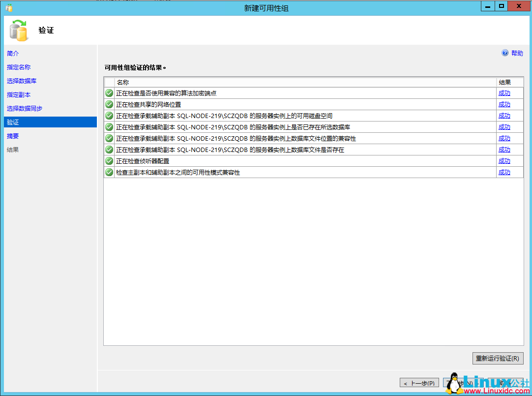This screenshot has width=532, height=396.
Task: Click the green check icon for 侦听器配置 check
Action: coord(109,160)
